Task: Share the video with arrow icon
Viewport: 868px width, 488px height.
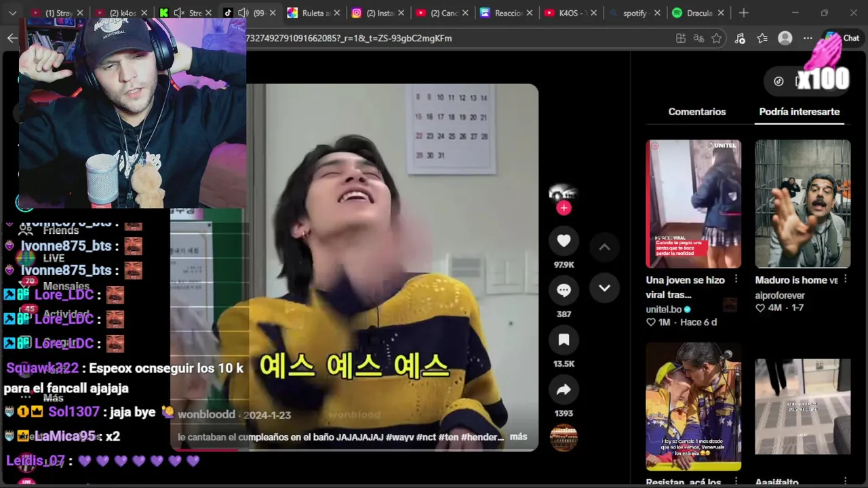Action: [x=564, y=389]
